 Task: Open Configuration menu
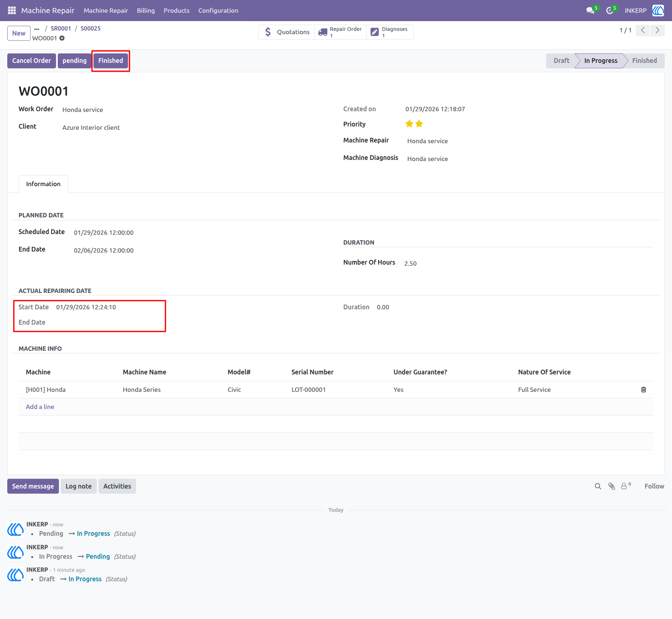tap(218, 11)
